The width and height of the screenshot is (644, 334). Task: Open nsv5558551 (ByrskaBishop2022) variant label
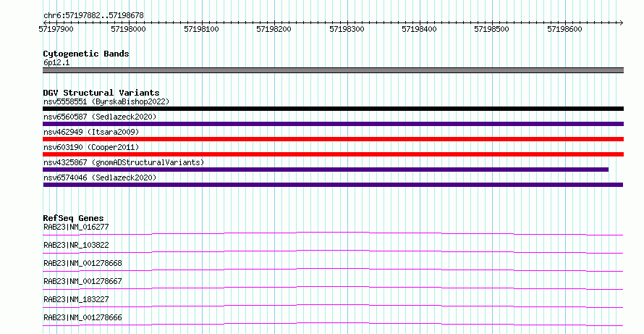pyautogui.click(x=106, y=101)
